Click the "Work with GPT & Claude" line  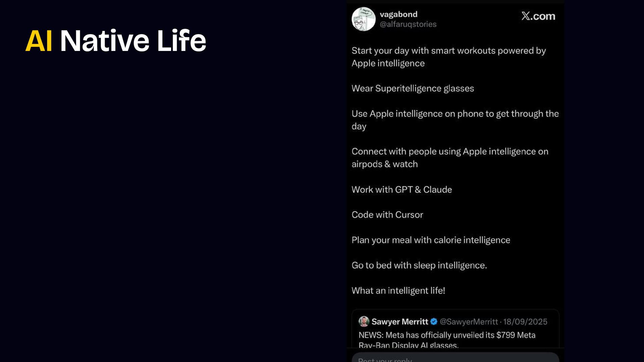pos(401,190)
